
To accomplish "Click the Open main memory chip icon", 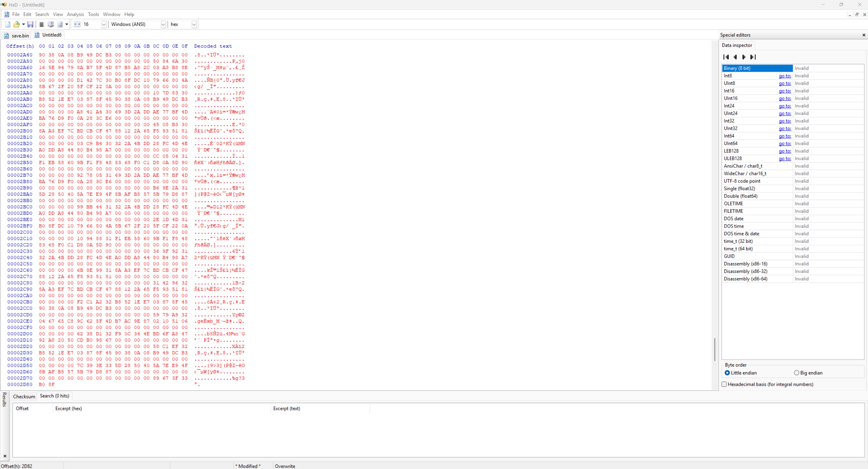I will click(x=41, y=24).
